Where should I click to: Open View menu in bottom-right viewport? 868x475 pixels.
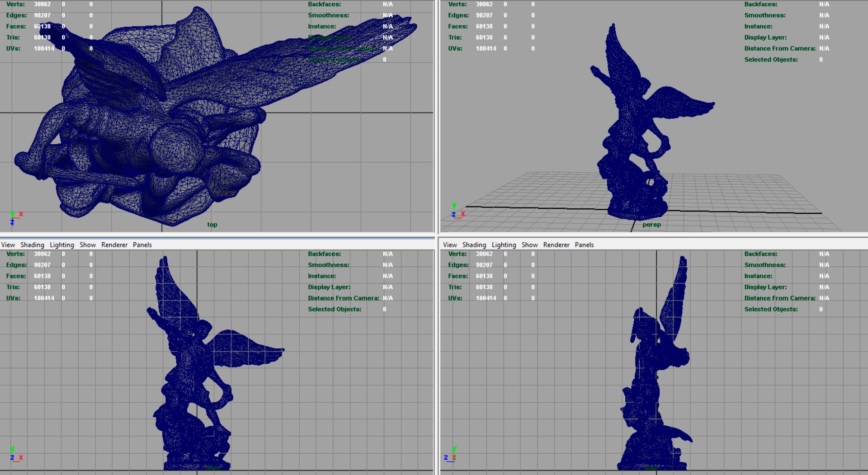click(x=450, y=245)
